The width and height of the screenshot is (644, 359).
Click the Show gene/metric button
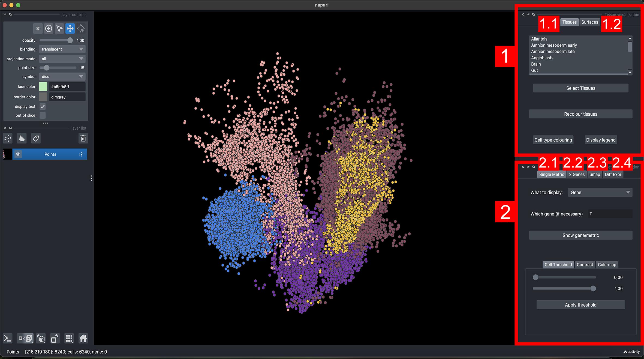(580, 235)
